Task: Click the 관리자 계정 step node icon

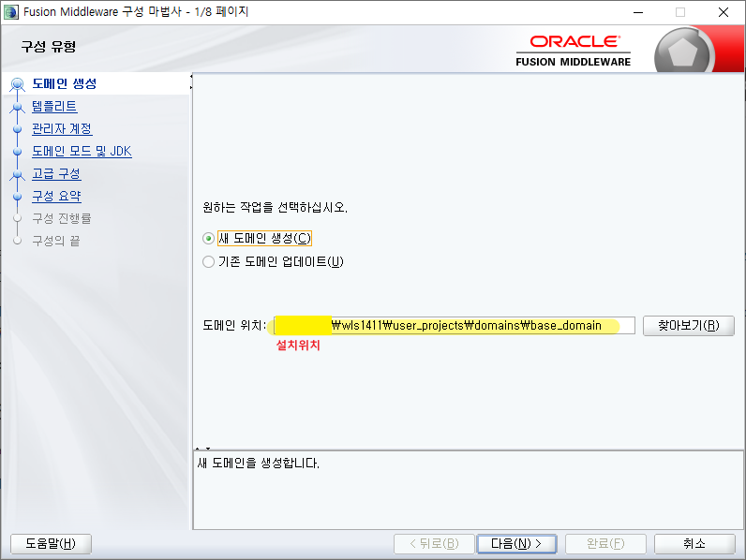Action: pyautogui.click(x=18, y=129)
